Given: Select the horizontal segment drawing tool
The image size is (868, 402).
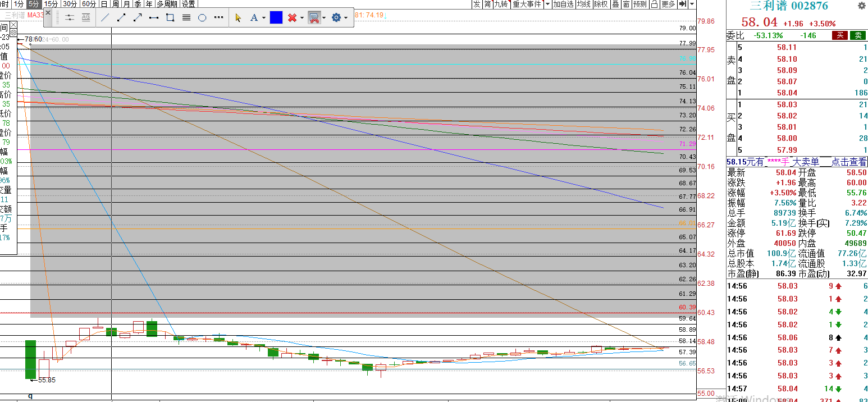Looking at the screenshot, I should (154, 17).
